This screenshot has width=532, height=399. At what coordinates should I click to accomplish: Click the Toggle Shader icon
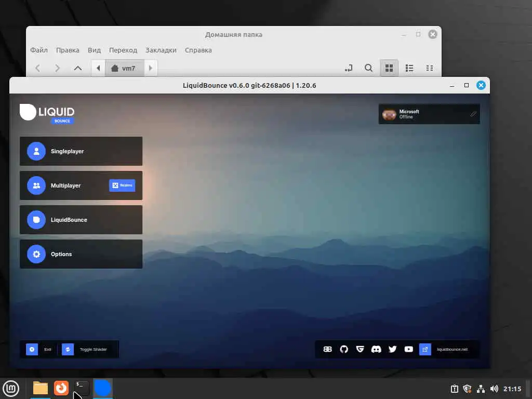point(68,349)
